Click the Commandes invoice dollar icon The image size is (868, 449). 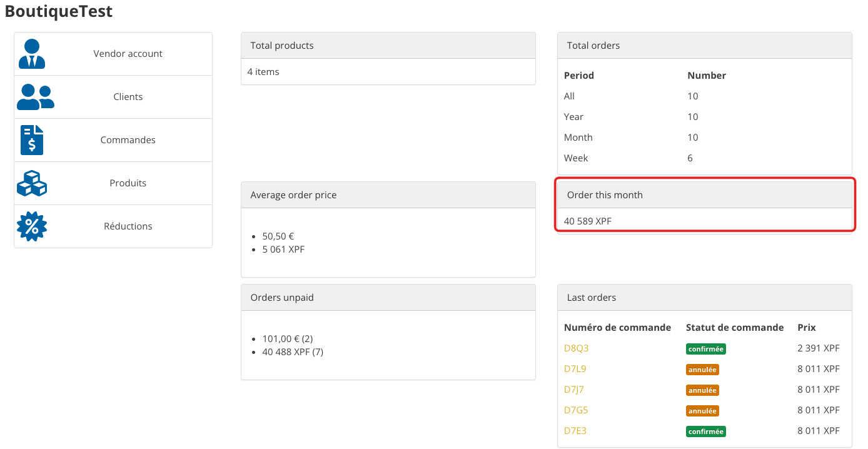pos(32,140)
